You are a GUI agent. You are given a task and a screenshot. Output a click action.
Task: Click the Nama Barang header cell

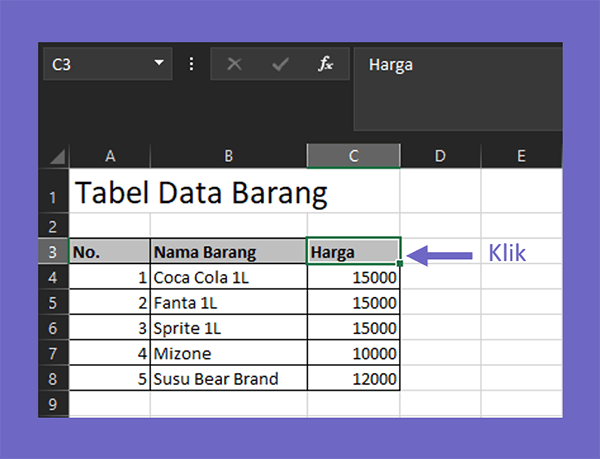[228, 251]
